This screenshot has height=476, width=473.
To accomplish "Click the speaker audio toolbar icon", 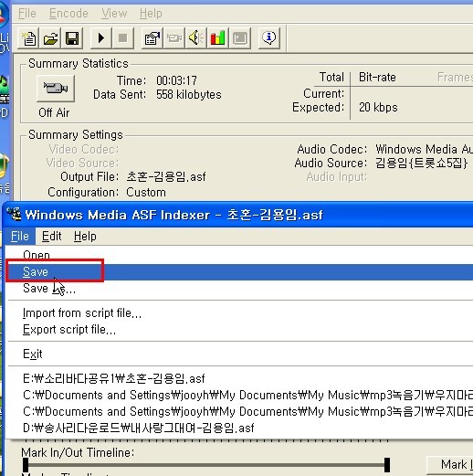I will click(195, 38).
